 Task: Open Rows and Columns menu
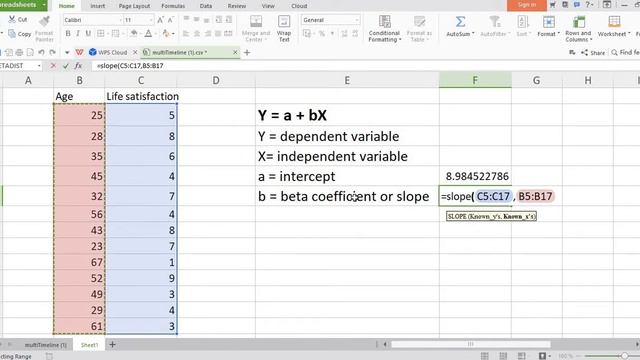(x=578, y=29)
